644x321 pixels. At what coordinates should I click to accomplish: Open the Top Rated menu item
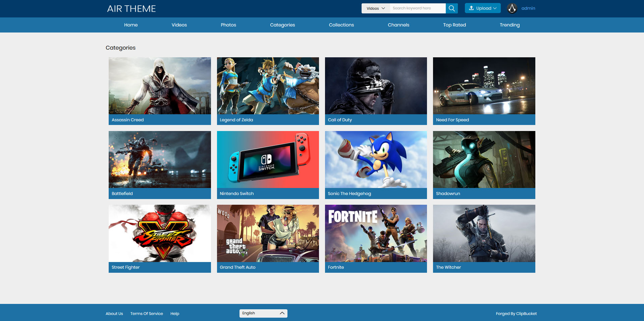[x=454, y=25]
